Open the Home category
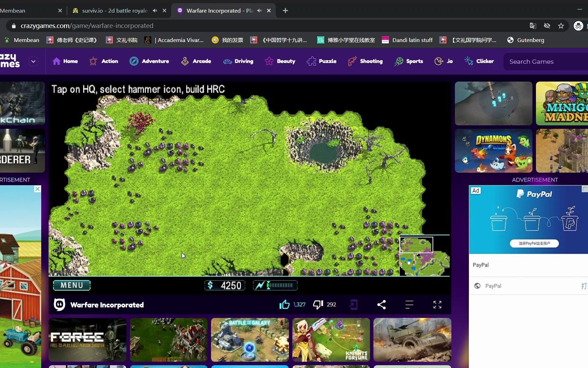The height and width of the screenshot is (368, 588). 65,61
